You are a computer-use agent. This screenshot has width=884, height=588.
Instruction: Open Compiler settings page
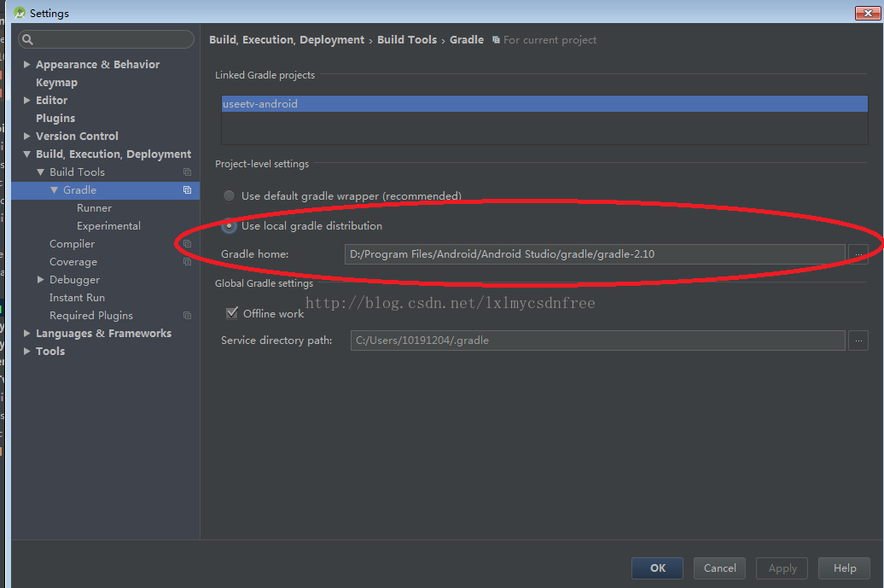click(x=72, y=244)
